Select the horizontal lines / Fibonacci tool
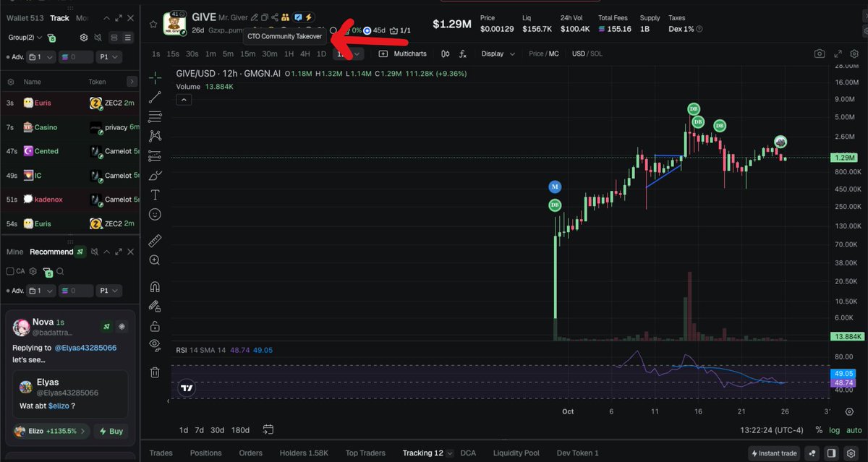Screen dimensions: 868x462 155,116
